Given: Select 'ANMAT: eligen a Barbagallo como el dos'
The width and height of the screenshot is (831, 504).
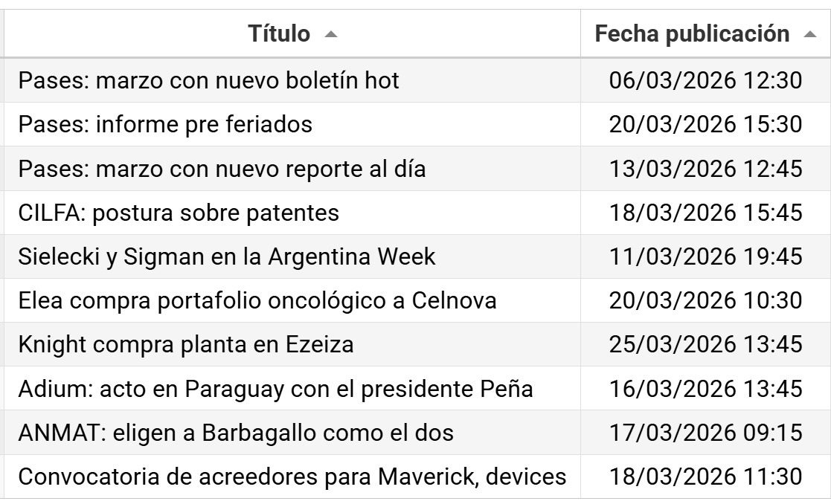Looking at the screenshot, I should [236, 433].
